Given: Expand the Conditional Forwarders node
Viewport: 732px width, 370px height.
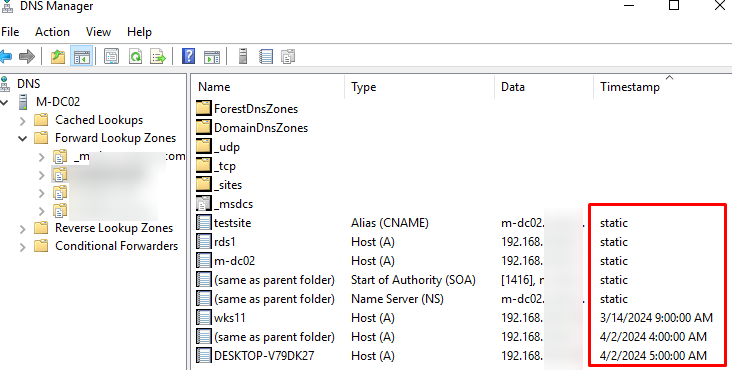Looking at the screenshot, I should coord(22,247).
